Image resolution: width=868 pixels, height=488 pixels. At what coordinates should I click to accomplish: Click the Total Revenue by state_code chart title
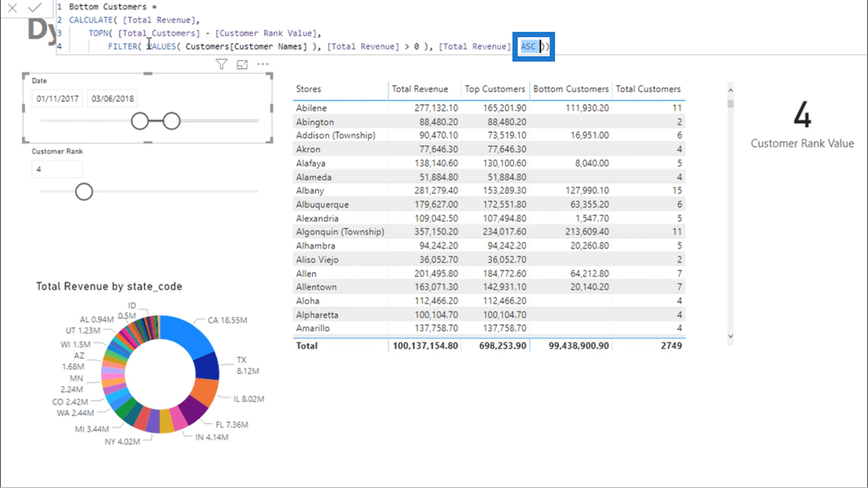109,286
